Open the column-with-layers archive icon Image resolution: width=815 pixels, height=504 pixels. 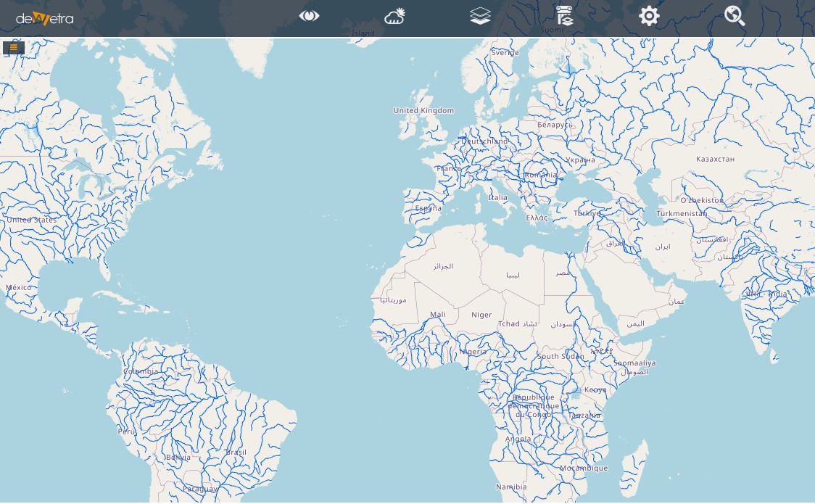click(564, 16)
